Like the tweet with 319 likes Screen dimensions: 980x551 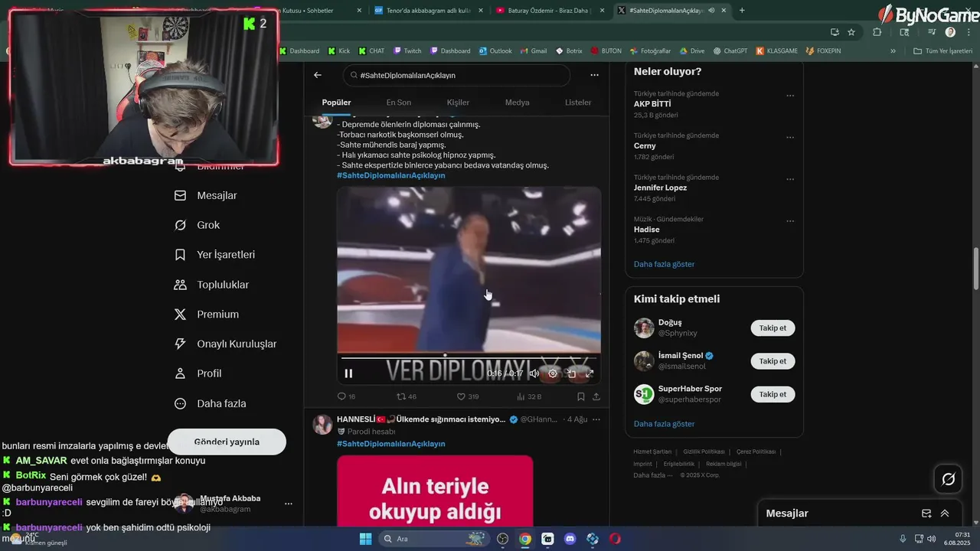pos(468,396)
